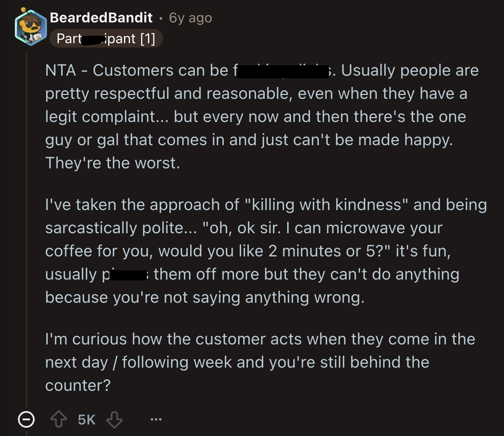Upvote the BeardedBandit comment
This screenshot has height=436, width=504.
59,419
